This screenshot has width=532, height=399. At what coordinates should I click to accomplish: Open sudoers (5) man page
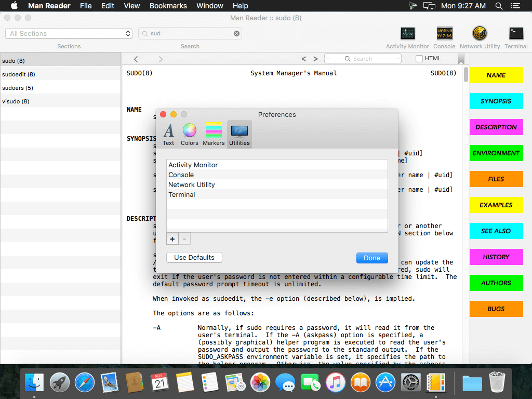coord(60,88)
